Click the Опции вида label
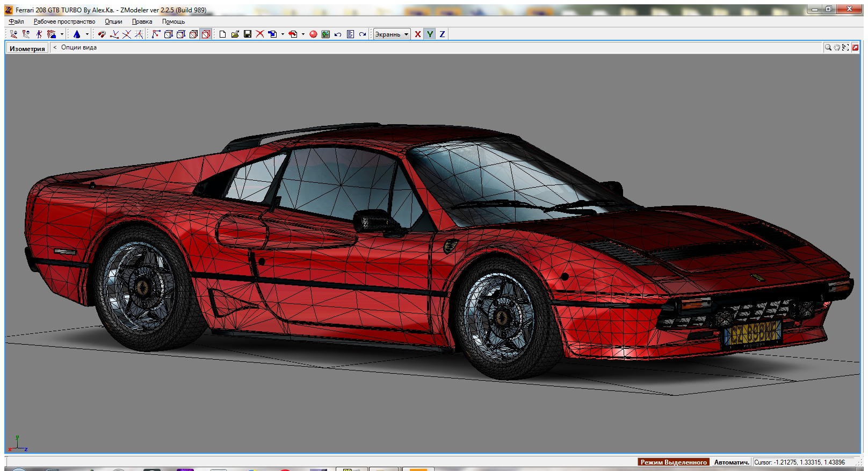 coord(79,47)
